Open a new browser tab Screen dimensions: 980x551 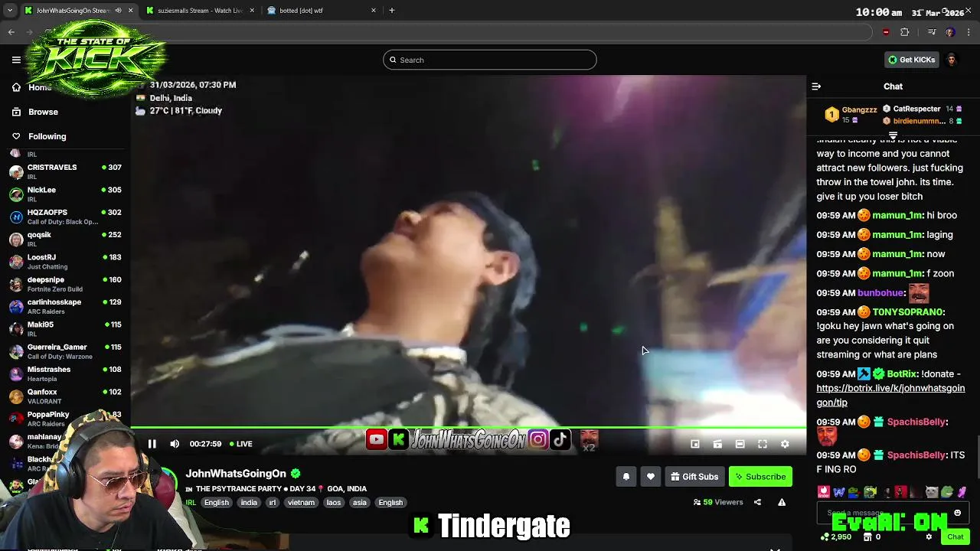coord(392,11)
